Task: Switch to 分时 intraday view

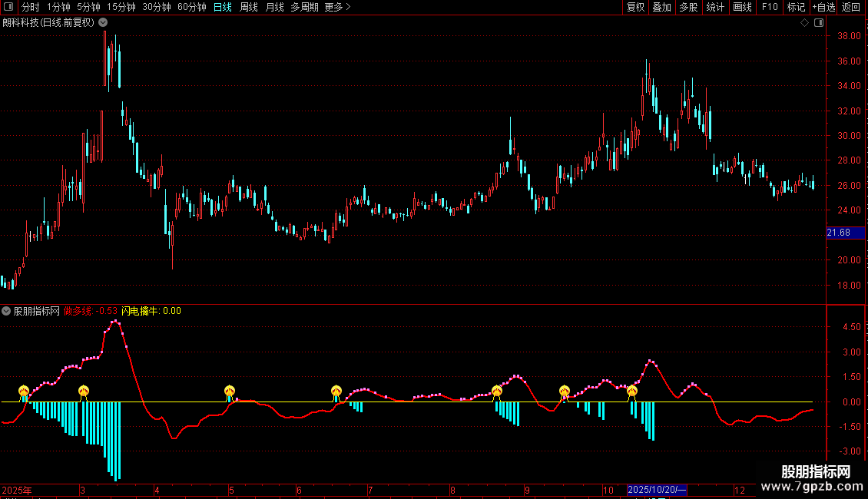Action: click(x=31, y=7)
